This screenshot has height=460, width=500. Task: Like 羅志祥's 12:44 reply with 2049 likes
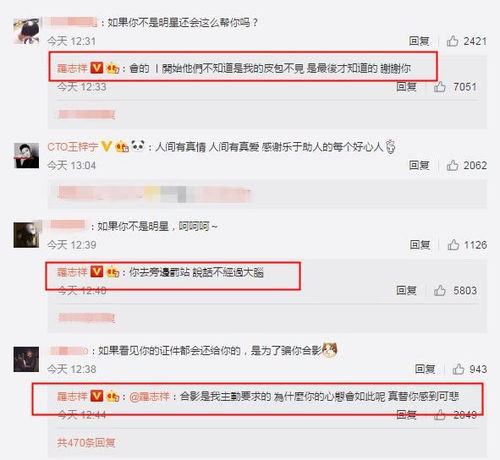[439, 415]
